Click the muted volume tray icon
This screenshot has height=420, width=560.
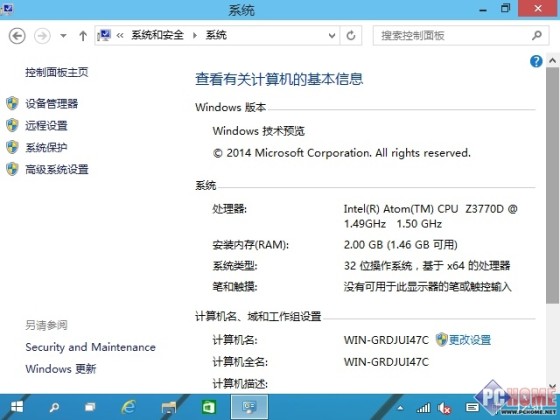click(445, 408)
